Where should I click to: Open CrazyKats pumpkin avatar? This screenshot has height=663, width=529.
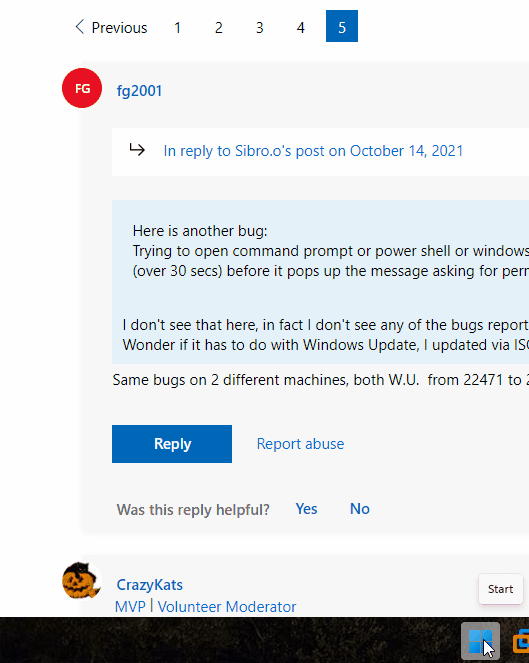coord(82,580)
